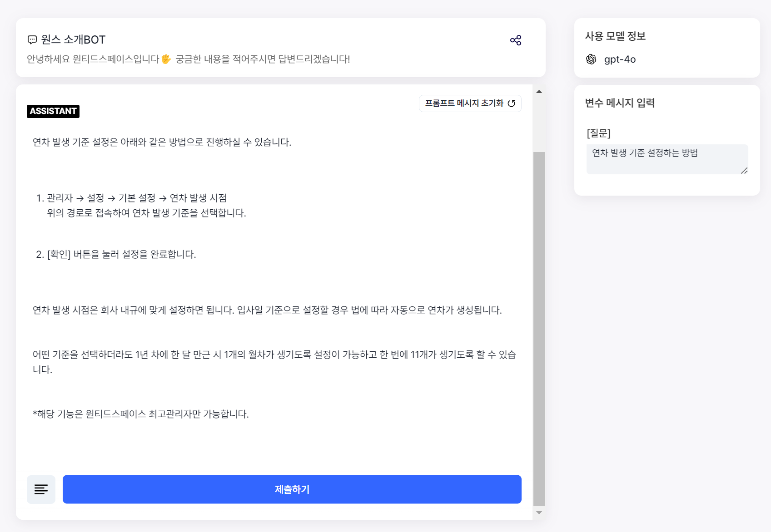Click the greeting text 안녕하세요 원티드스페이스입니다
The width and height of the screenshot is (771, 532).
coord(189,59)
